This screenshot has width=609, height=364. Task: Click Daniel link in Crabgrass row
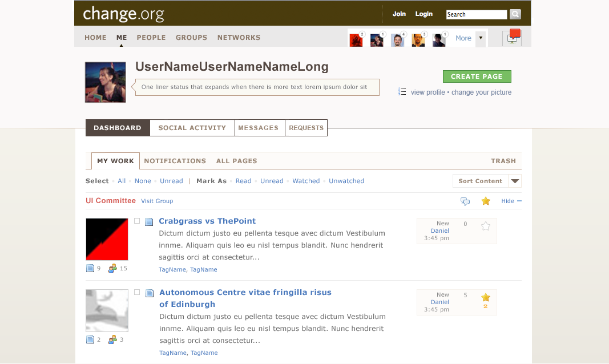(x=439, y=230)
